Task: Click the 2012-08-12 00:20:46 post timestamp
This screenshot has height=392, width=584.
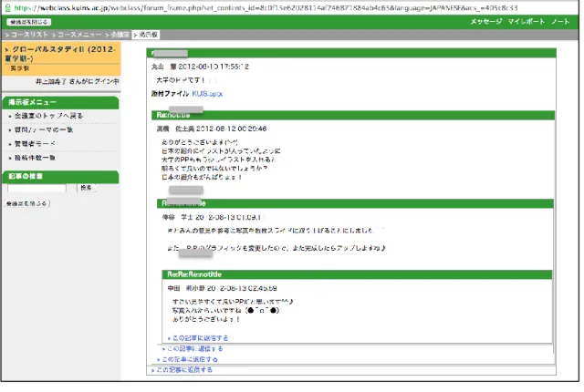Action: pyautogui.click(x=231, y=129)
